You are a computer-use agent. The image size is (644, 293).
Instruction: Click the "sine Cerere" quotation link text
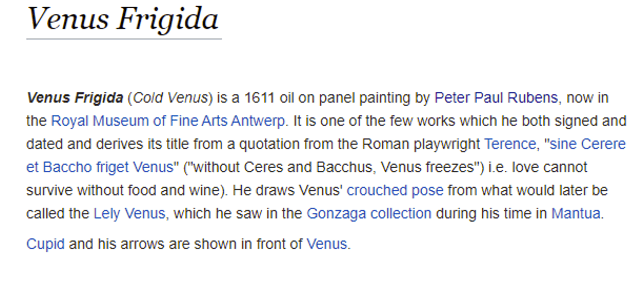click(585, 144)
